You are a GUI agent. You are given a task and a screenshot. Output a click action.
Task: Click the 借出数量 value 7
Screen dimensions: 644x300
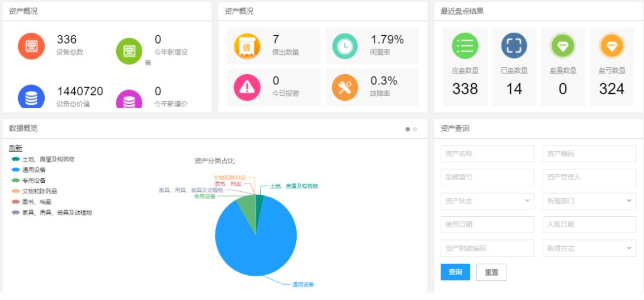point(276,40)
